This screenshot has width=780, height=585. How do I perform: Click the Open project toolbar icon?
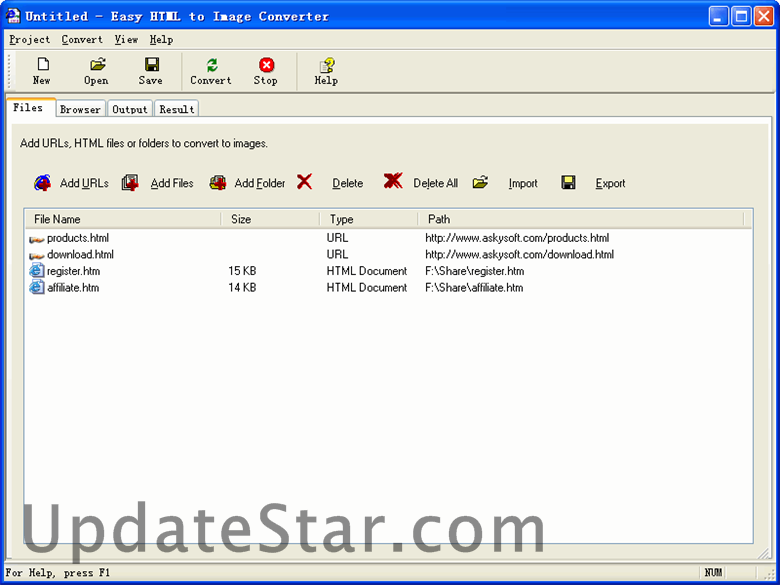click(98, 64)
